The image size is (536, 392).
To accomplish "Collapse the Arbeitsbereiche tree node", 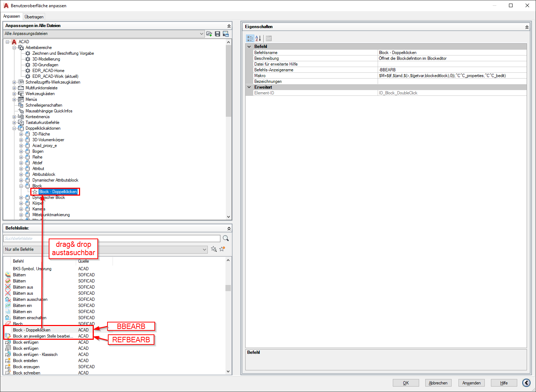I will point(14,48).
